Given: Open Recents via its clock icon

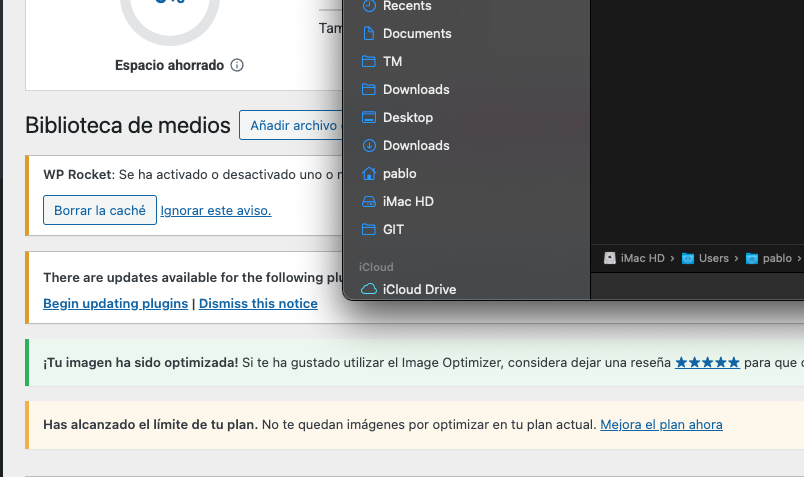Looking at the screenshot, I should pyautogui.click(x=369, y=6).
